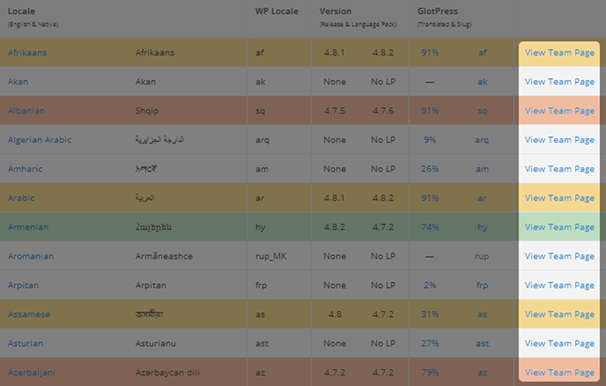This screenshot has height=386, width=606.
Task: Open the Akan locale link
Action: click(18, 82)
